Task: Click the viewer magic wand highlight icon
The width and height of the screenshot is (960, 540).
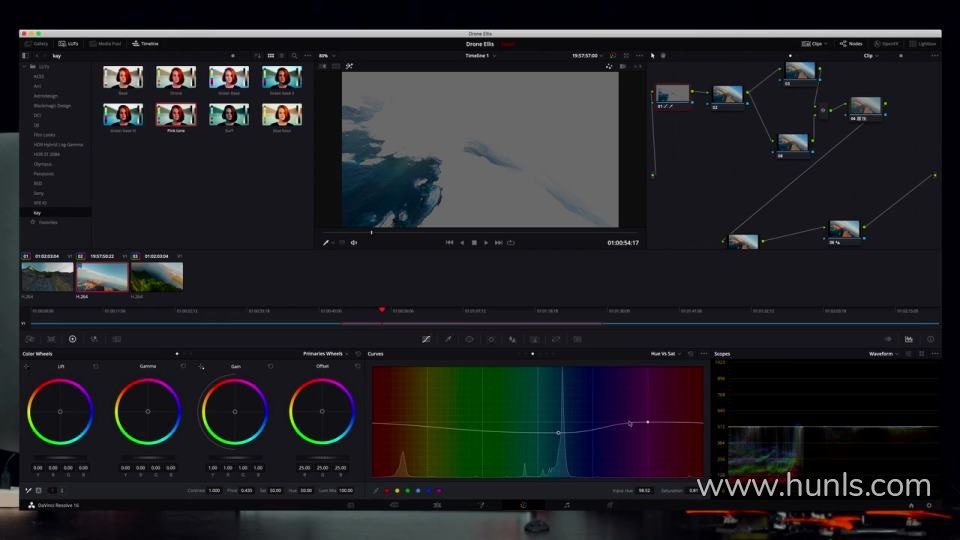Action: pos(349,66)
